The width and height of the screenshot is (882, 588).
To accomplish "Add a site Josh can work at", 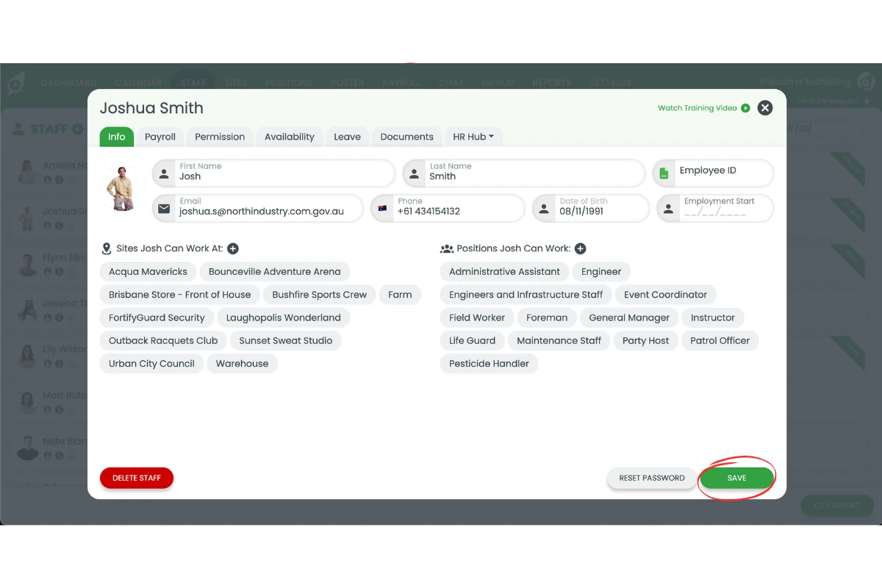I will pyautogui.click(x=233, y=248).
